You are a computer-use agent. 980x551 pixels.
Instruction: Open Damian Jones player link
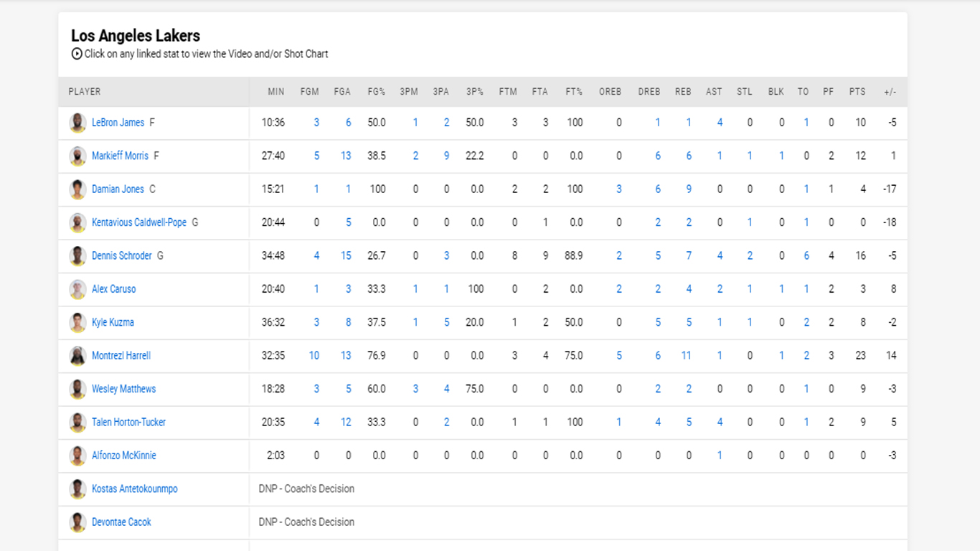[118, 189]
